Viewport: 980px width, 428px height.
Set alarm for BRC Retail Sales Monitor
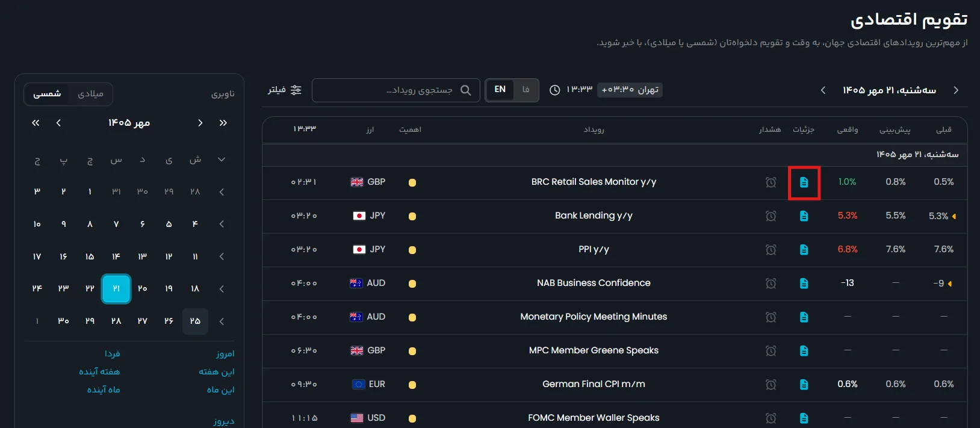(x=771, y=182)
